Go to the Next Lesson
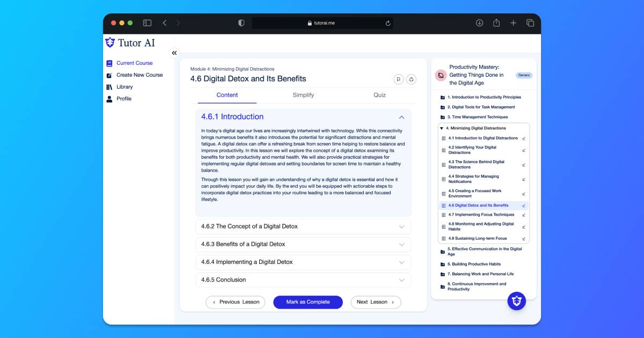This screenshot has width=644, height=338. (376, 302)
